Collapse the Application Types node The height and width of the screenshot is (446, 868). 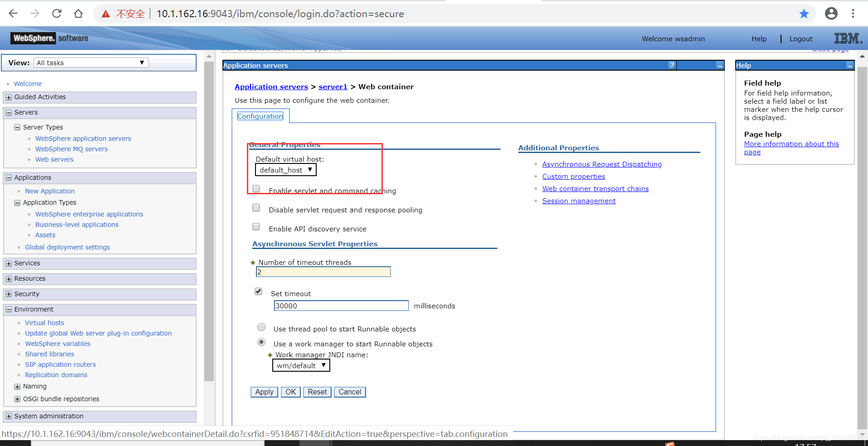17,203
